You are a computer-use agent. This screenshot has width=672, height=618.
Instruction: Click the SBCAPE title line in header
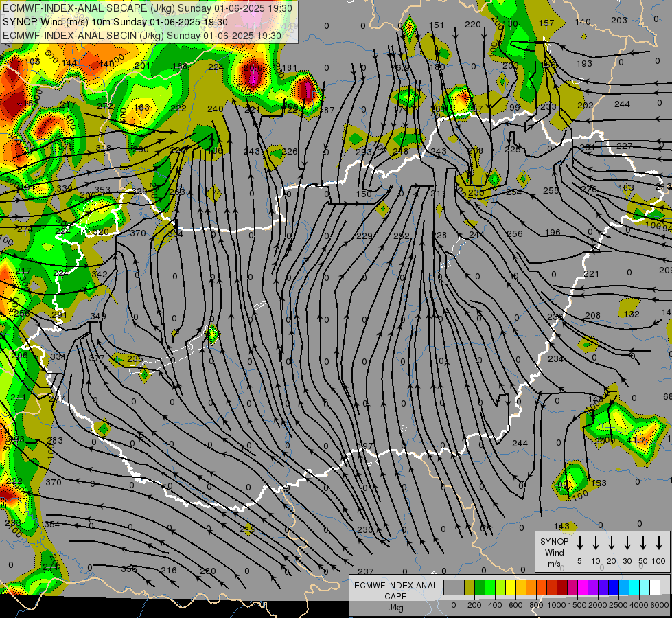point(148,8)
